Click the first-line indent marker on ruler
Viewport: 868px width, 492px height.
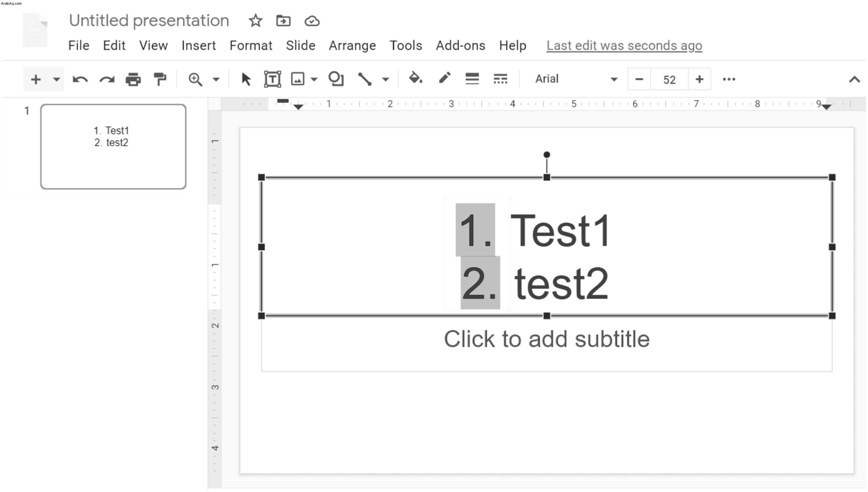283,101
